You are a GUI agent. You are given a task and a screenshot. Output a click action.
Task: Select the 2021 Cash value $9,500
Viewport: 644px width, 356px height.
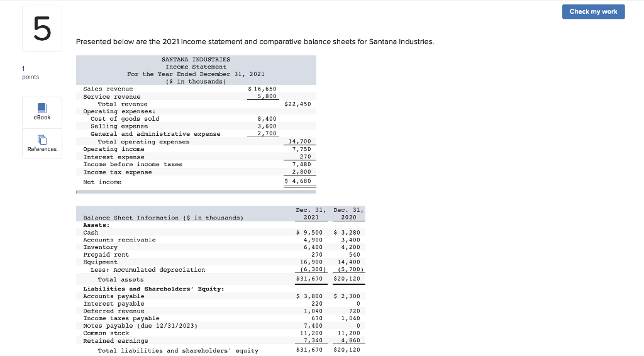[x=309, y=232]
